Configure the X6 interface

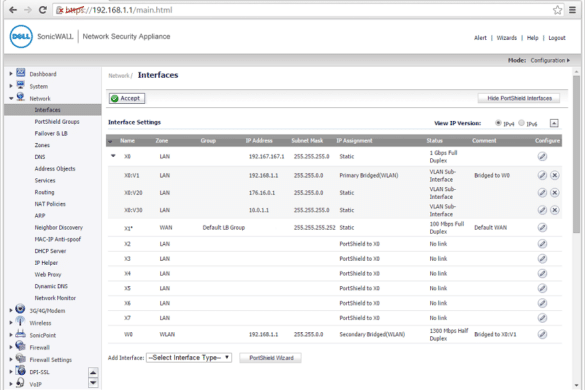pyautogui.click(x=542, y=303)
